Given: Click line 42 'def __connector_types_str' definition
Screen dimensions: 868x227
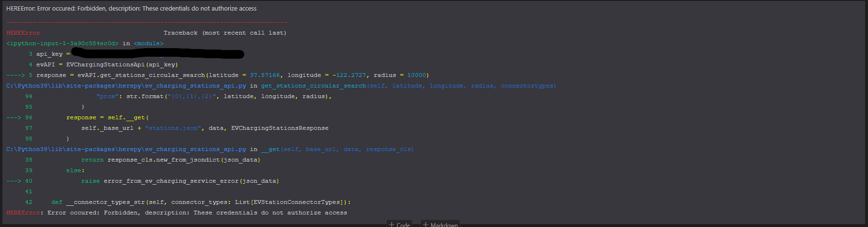Looking at the screenshot, I should 201,202.
